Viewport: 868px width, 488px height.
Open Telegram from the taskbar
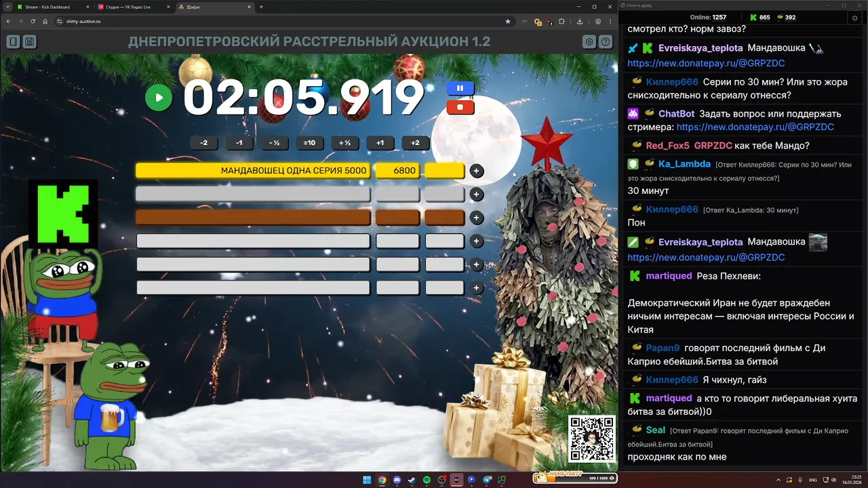pyautogui.click(x=486, y=480)
